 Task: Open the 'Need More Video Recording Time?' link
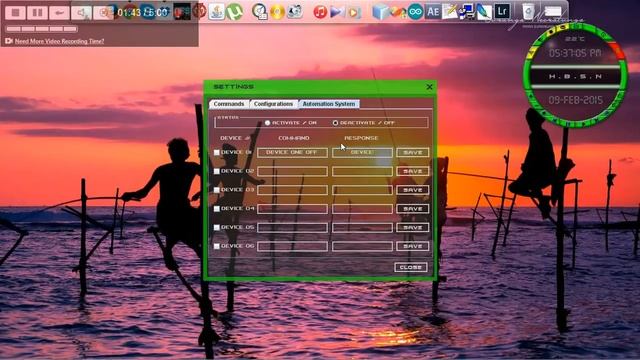click(x=60, y=41)
